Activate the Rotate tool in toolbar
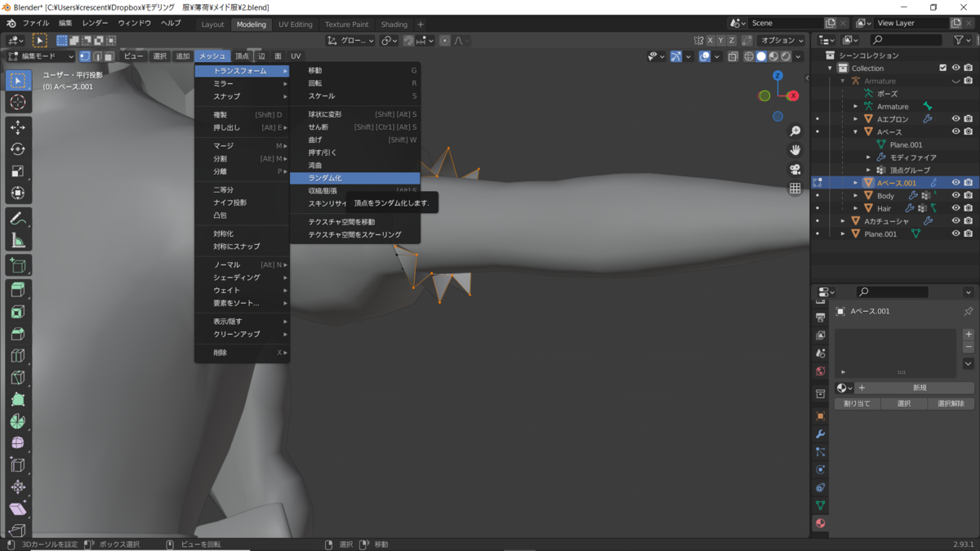The image size is (980, 551). click(x=18, y=149)
